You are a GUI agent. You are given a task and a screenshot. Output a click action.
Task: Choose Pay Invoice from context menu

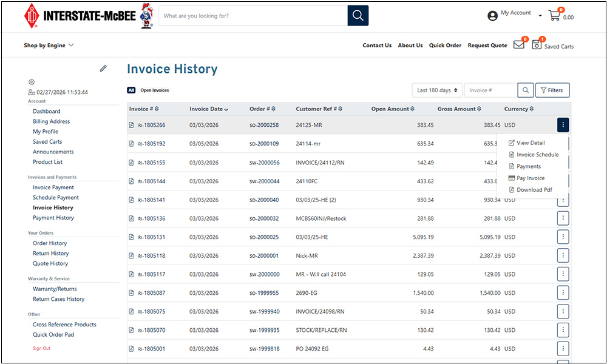pos(530,178)
